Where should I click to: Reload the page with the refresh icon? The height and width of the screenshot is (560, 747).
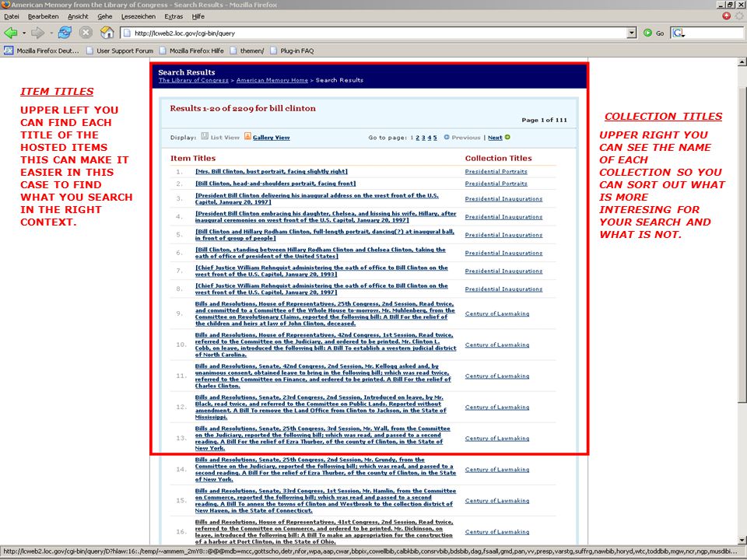click(65, 33)
